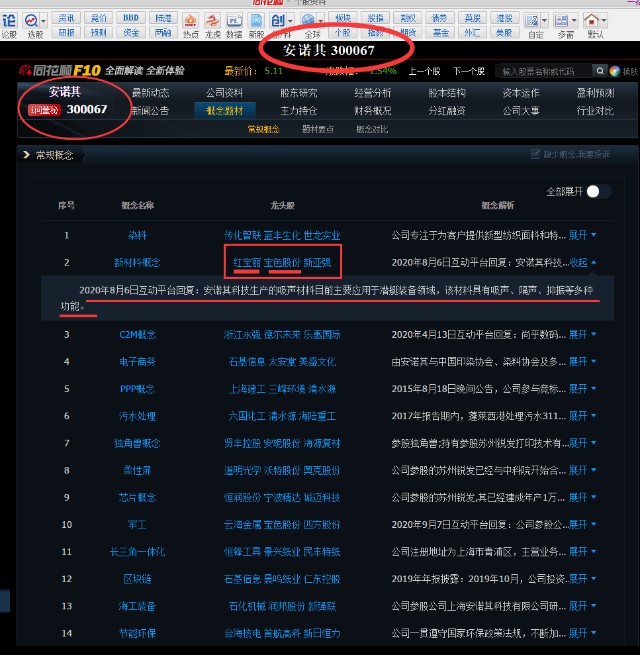
Task: Click the 债券 toolbar button
Action: click(x=439, y=18)
